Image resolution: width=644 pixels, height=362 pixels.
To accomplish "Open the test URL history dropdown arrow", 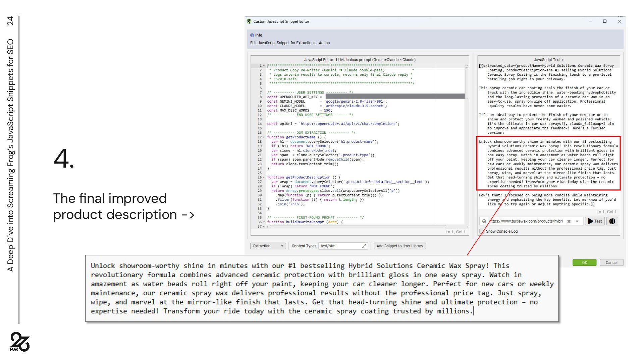I will click(577, 221).
